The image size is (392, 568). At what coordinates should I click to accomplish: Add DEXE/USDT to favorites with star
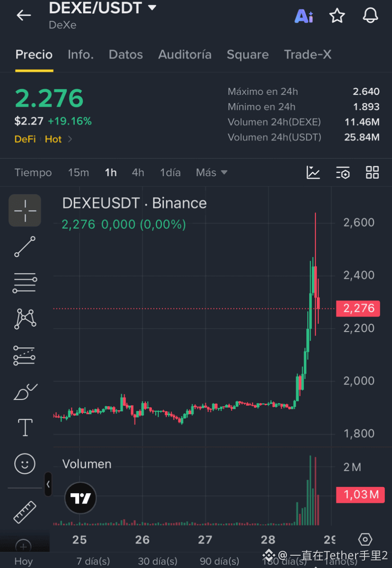[337, 16]
